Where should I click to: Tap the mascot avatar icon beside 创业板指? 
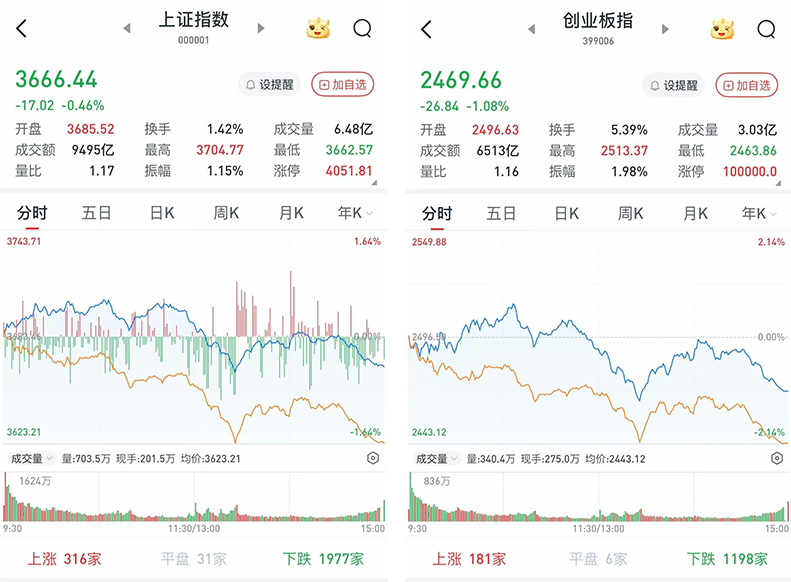722,29
